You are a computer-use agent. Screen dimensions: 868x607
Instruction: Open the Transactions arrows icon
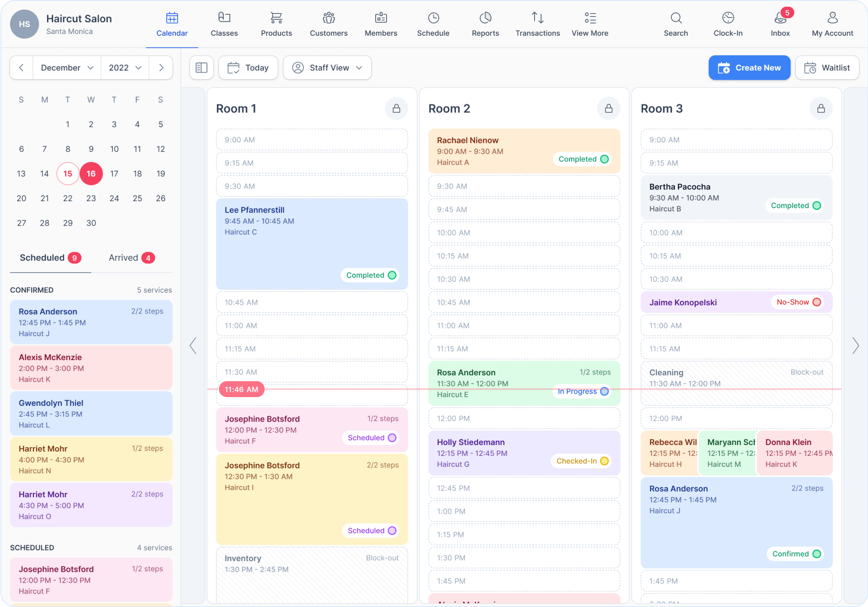pyautogui.click(x=538, y=18)
